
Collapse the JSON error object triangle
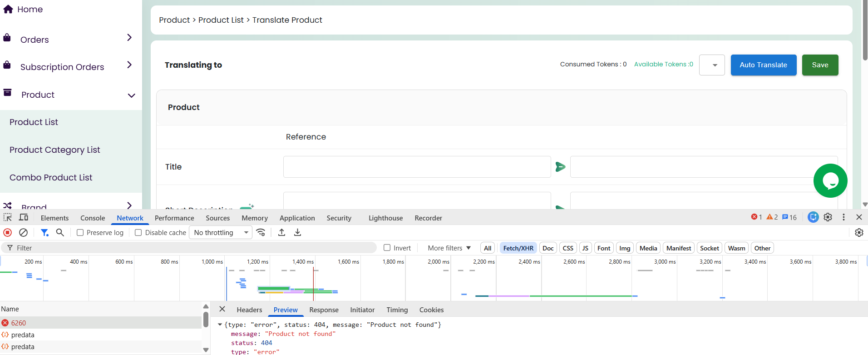coord(220,325)
